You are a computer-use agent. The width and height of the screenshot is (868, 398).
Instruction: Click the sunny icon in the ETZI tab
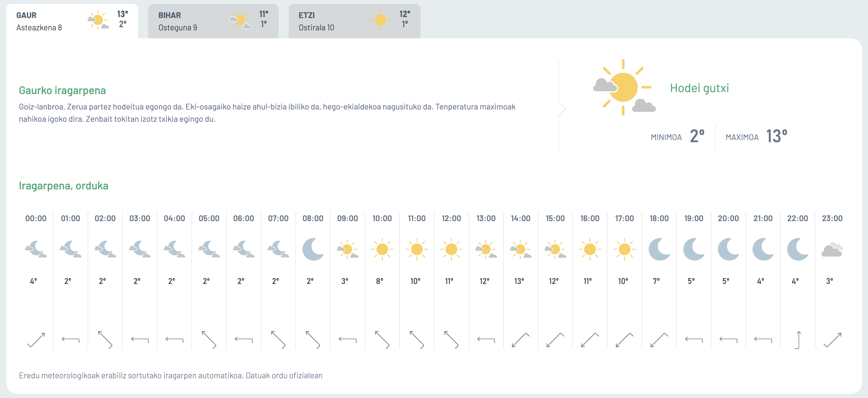point(381,20)
